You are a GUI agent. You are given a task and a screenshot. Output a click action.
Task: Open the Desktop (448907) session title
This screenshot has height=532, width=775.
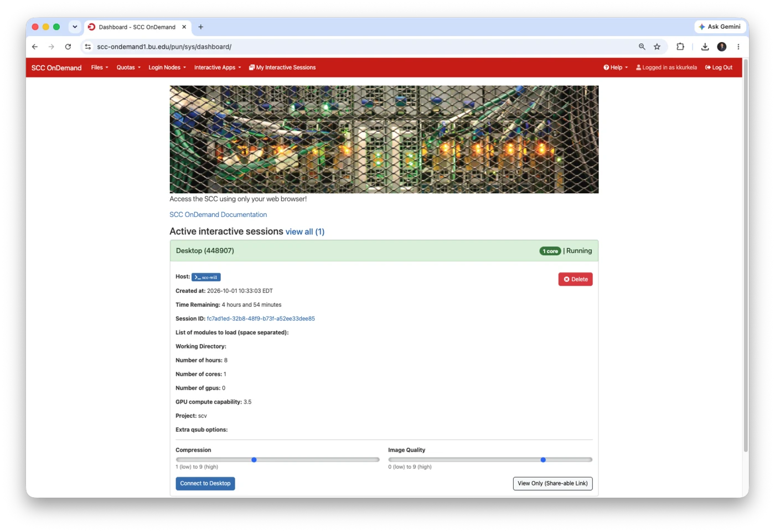[205, 251]
